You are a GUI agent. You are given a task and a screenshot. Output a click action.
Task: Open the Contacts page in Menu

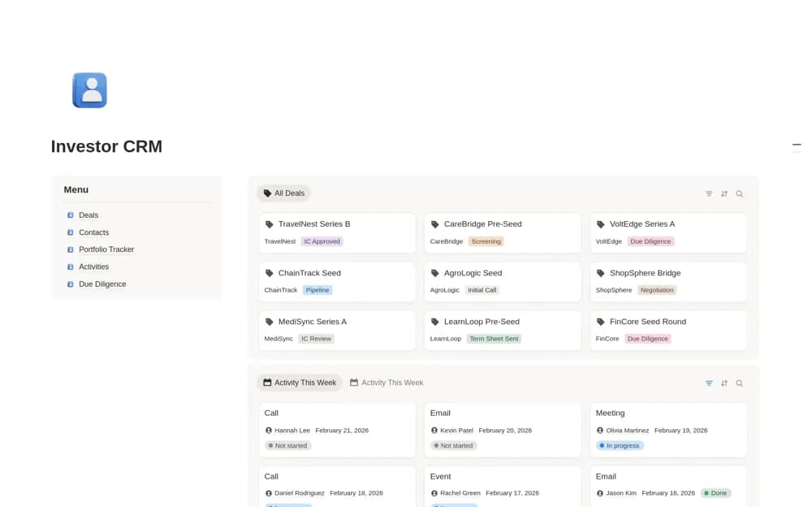93,232
